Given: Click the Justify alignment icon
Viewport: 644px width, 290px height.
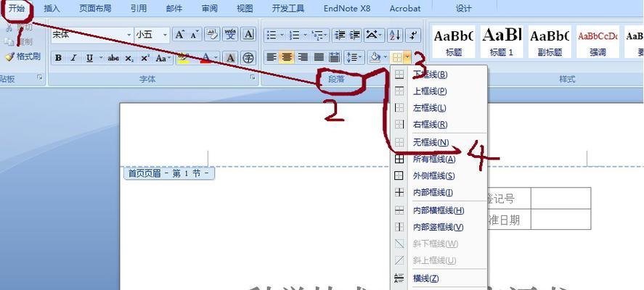Looking at the screenshot, I should coord(319,57).
